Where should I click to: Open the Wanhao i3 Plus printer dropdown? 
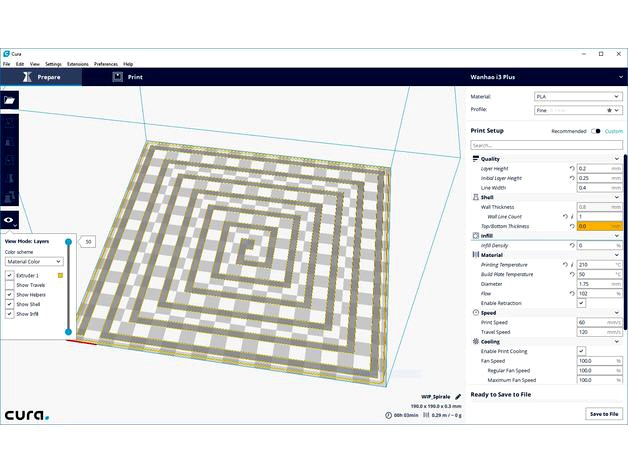click(x=546, y=77)
